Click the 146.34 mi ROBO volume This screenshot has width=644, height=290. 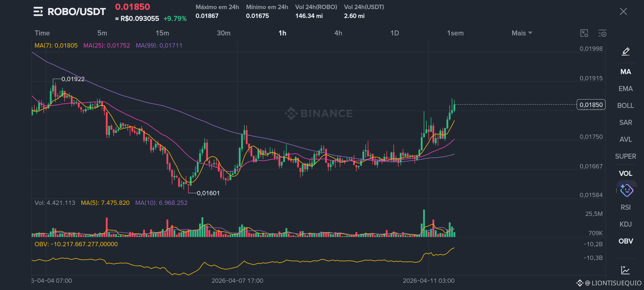tap(309, 16)
